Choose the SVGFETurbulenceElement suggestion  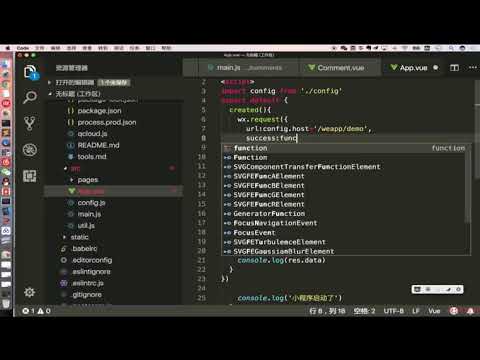344,242
